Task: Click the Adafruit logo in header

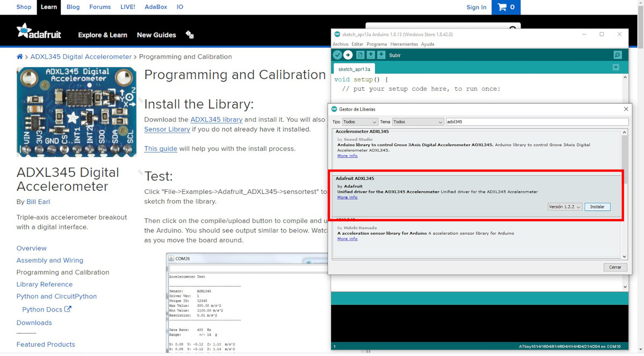Action: pyautogui.click(x=39, y=32)
